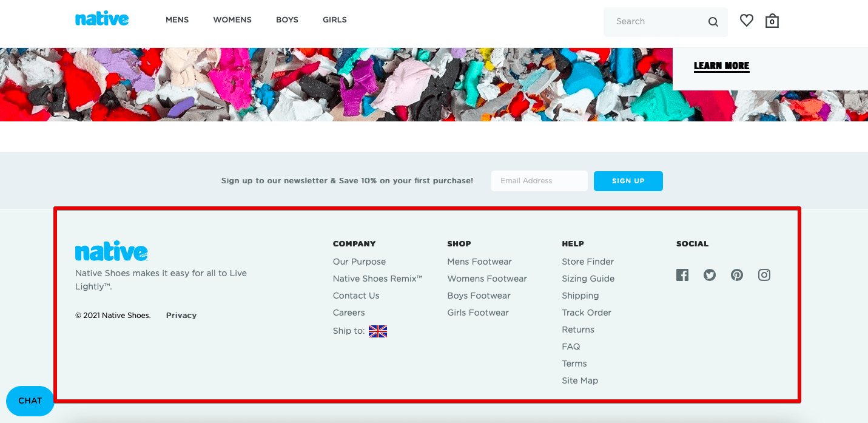
Task: Go to Sizing Guide help link
Action: (x=588, y=279)
